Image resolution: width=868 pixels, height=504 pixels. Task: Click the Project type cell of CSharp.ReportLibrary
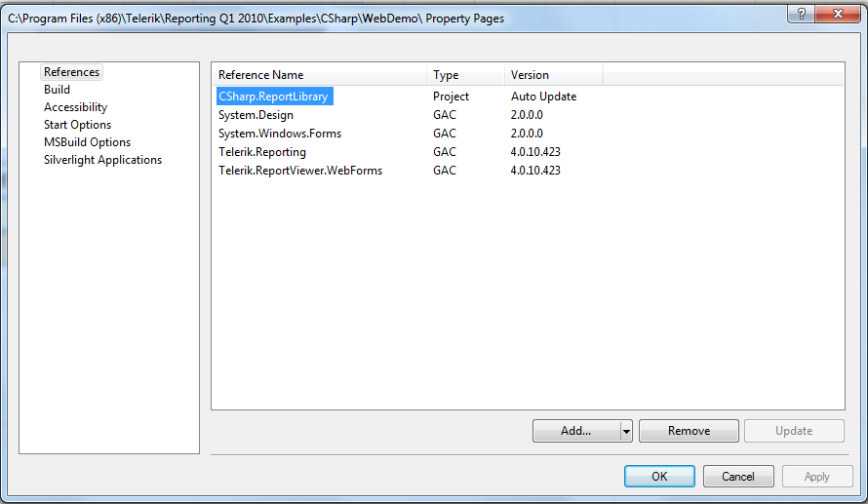pyautogui.click(x=451, y=97)
